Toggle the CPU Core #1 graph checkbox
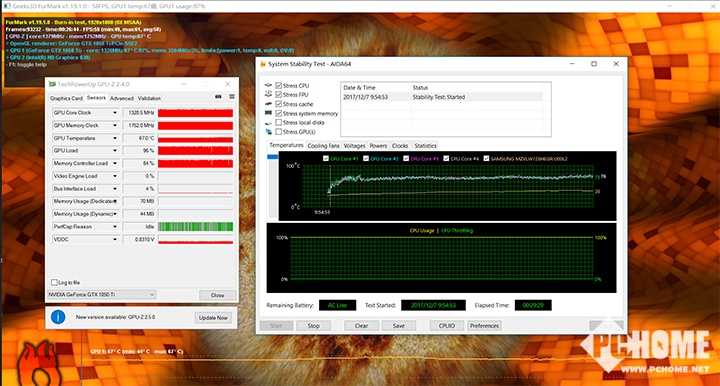Viewport: 720px width, 386px height. pyautogui.click(x=326, y=158)
